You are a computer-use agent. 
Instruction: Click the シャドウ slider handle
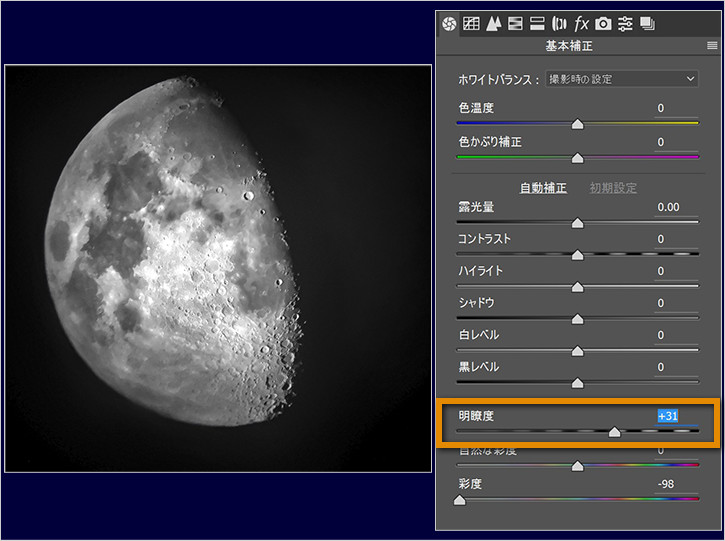pyautogui.click(x=578, y=320)
